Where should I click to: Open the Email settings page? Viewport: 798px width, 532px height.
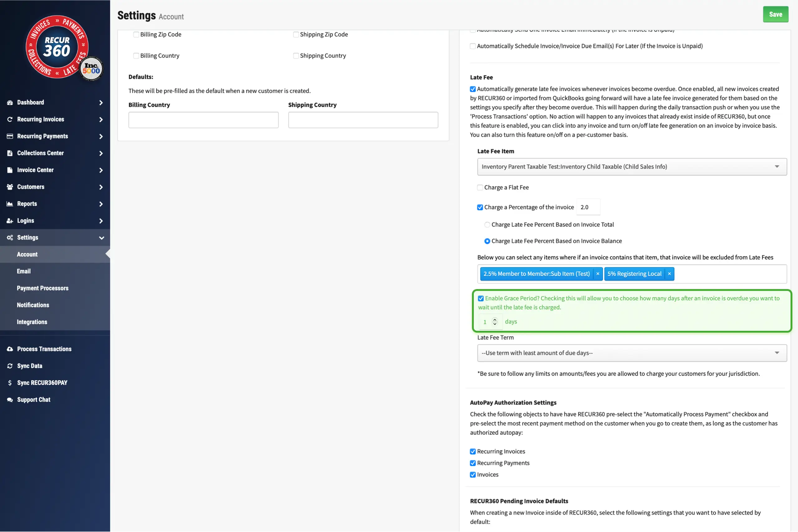click(x=55, y=271)
